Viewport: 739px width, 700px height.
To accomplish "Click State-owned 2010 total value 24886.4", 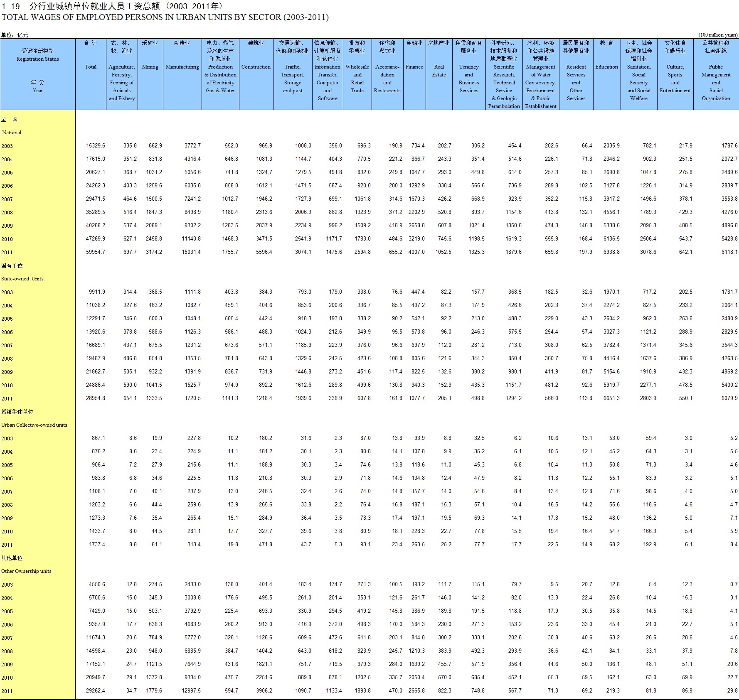I will tap(96, 385).
